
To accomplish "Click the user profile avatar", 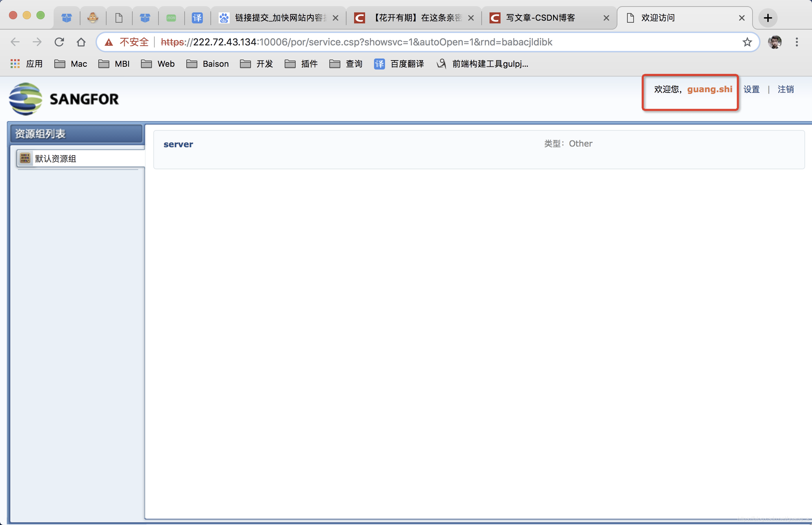I will click(775, 42).
